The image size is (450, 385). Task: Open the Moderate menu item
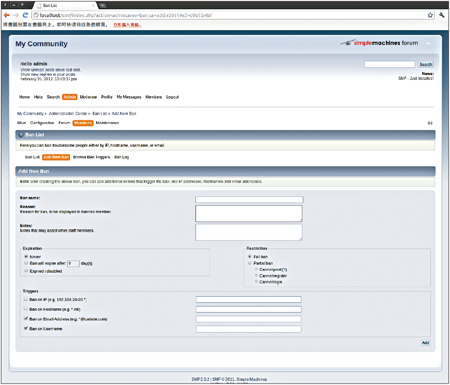click(88, 97)
